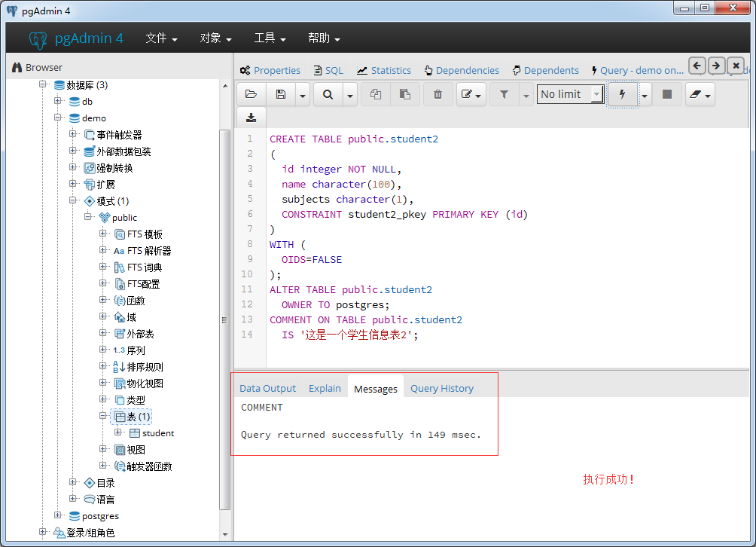Image resolution: width=756 pixels, height=547 pixels.
Task: Click the browser tree vertical scrollbar
Action: pyautogui.click(x=224, y=319)
